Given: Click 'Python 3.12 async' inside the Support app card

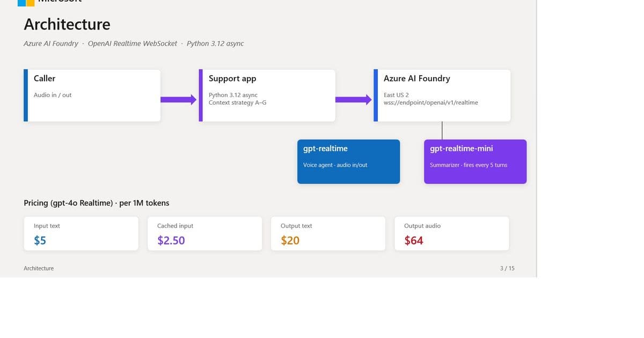Looking at the screenshot, I should (x=233, y=95).
